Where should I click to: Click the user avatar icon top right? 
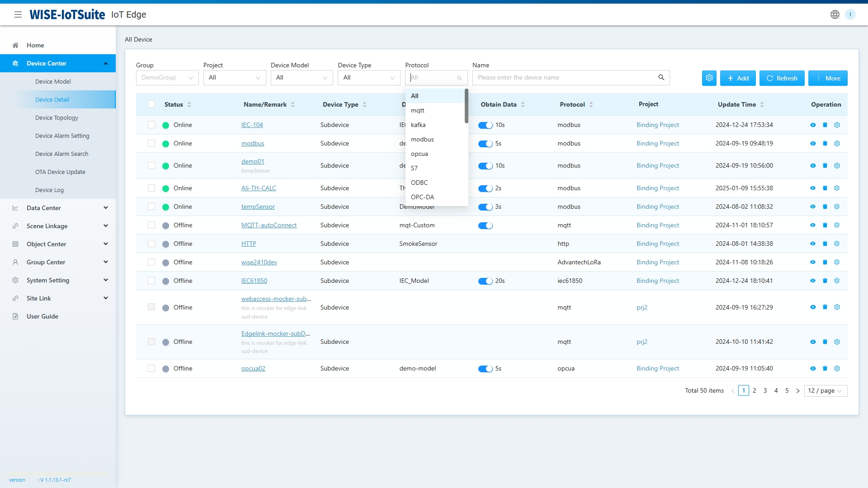(x=851, y=14)
